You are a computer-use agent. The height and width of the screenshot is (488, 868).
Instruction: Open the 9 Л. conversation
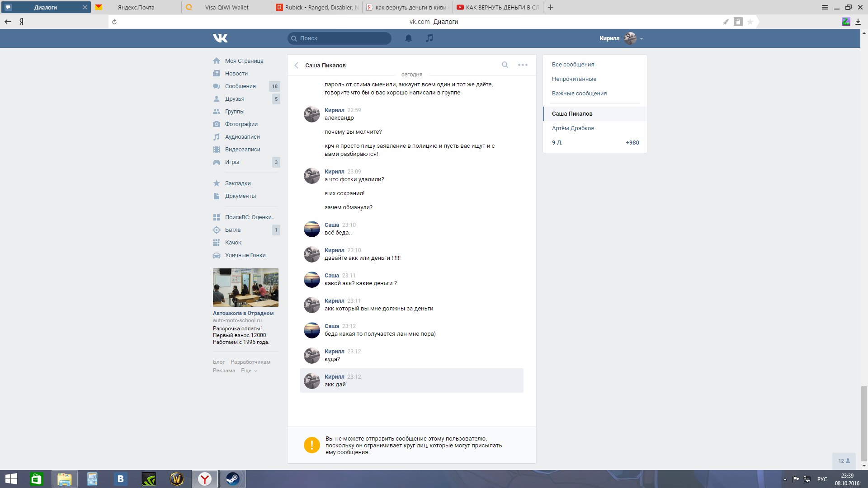click(x=594, y=143)
